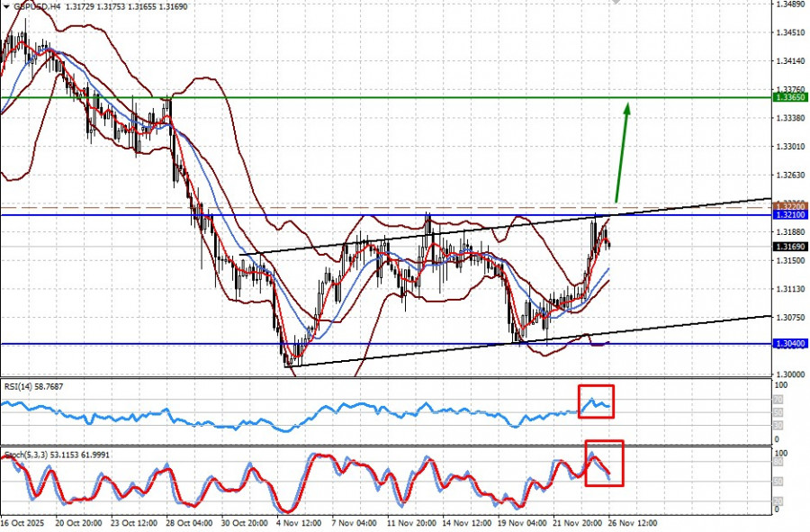Click the dashed 1.32200 level price label
Image resolution: width=810 pixels, height=532 pixels.
[790, 205]
